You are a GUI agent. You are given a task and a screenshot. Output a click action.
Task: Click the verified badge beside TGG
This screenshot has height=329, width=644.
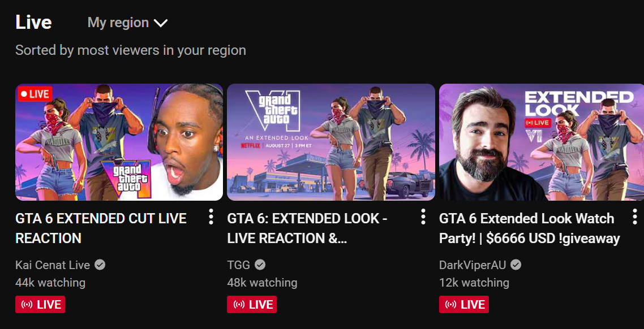[x=260, y=265]
